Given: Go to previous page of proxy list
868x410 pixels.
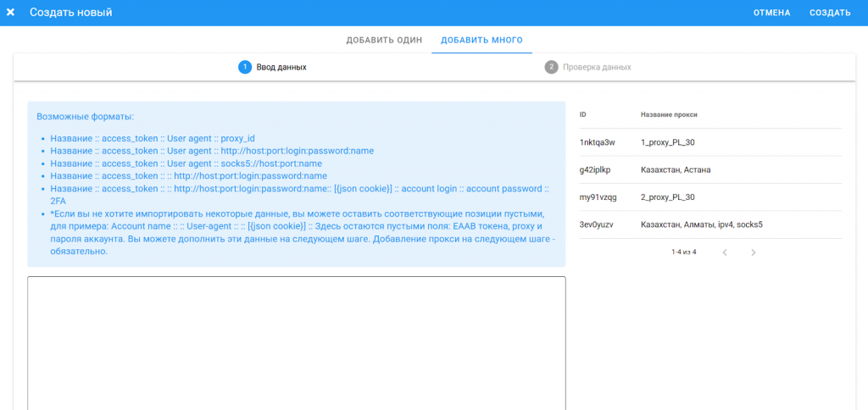Looking at the screenshot, I should click(725, 252).
